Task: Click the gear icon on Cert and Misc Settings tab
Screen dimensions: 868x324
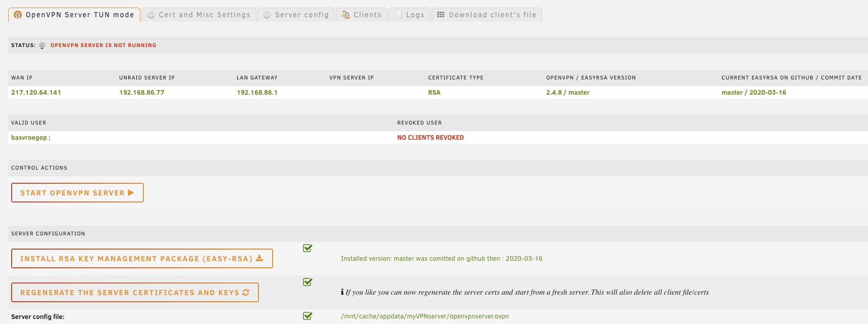Action: (x=151, y=15)
